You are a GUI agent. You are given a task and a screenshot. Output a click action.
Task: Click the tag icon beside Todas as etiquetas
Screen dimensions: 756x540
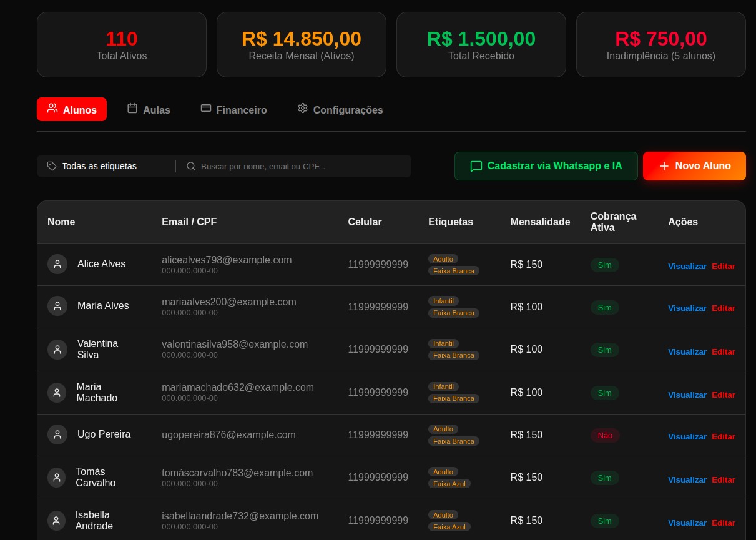[52, 166]
